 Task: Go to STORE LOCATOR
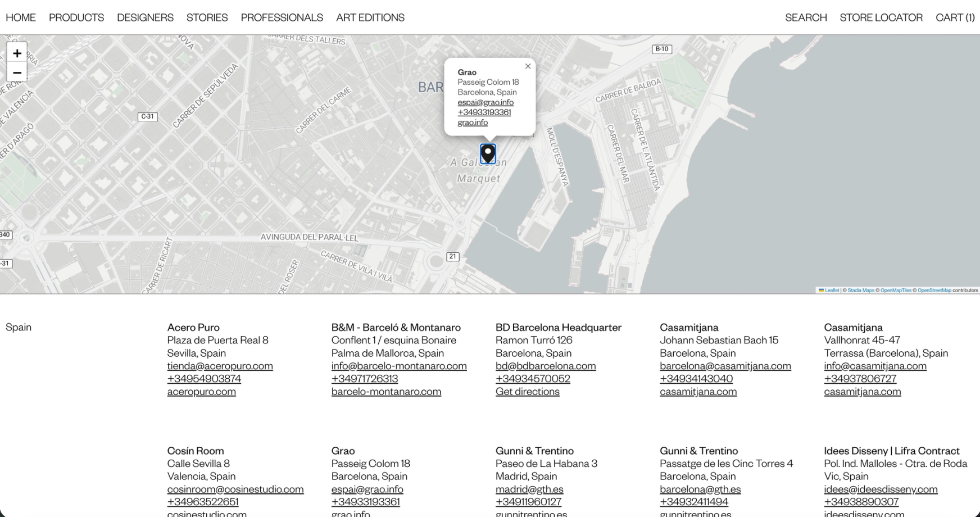click(x=881, y=17)
